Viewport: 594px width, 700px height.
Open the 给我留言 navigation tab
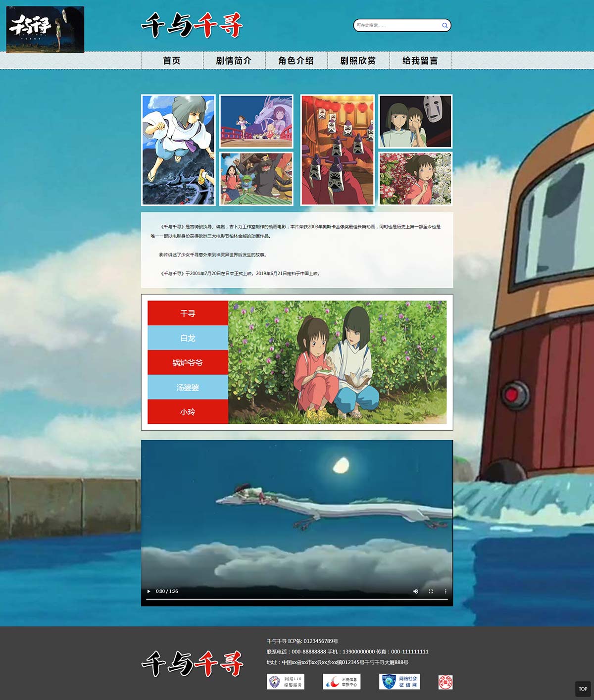pos(420,60)
